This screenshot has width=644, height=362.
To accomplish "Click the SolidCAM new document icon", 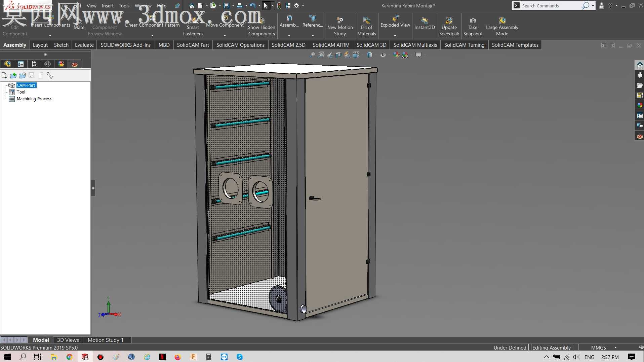I will [x=4, y=75].
